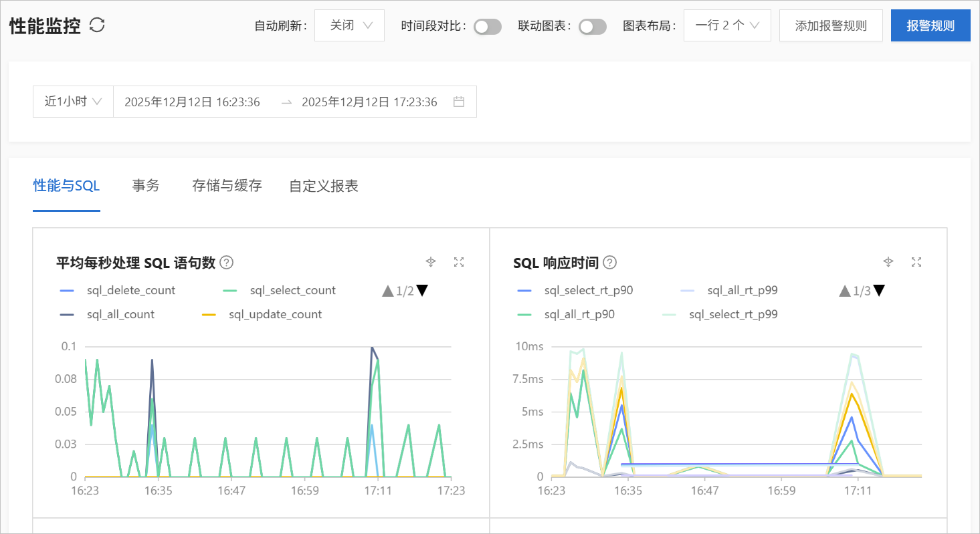
Task: Open the 自动刷新 关闭 dropdown
Action: [349, 25]
